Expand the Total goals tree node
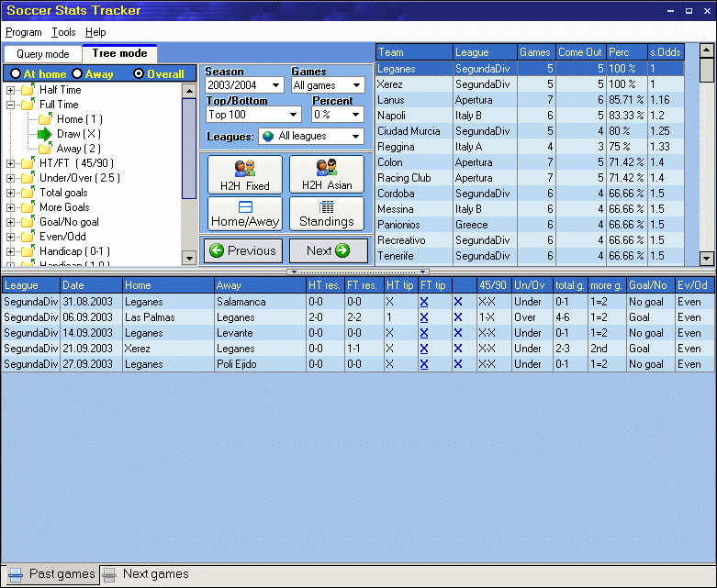Image resolution: width=717 pixels, height=588 pixels. (x=11, y=193)
